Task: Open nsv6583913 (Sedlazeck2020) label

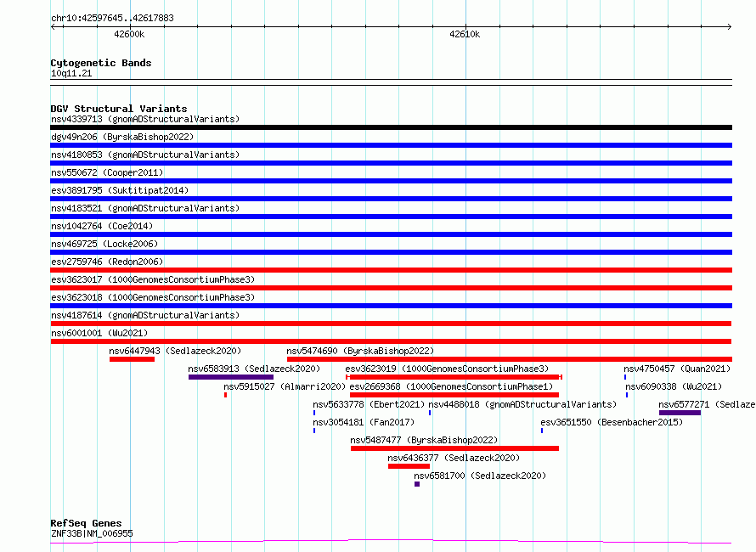Action: click(x=254, y=369)
